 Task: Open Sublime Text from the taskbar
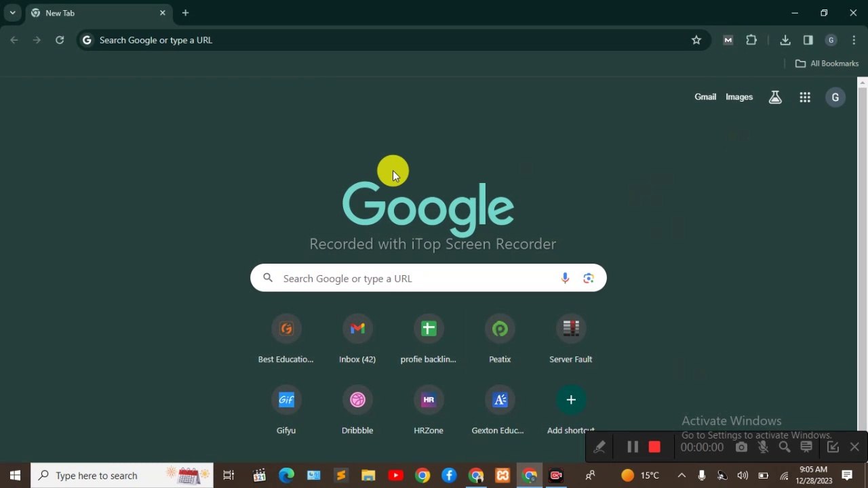point(341,475)
